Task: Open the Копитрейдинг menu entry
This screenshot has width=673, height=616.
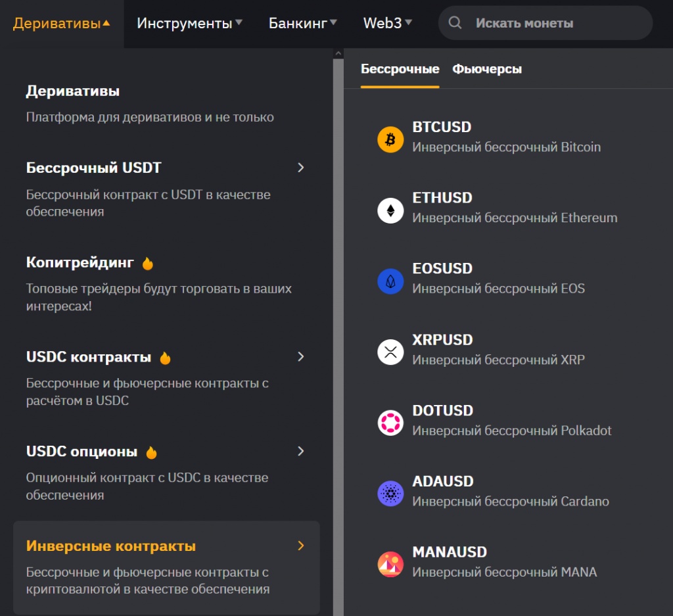Action: (x=80, y=263)
